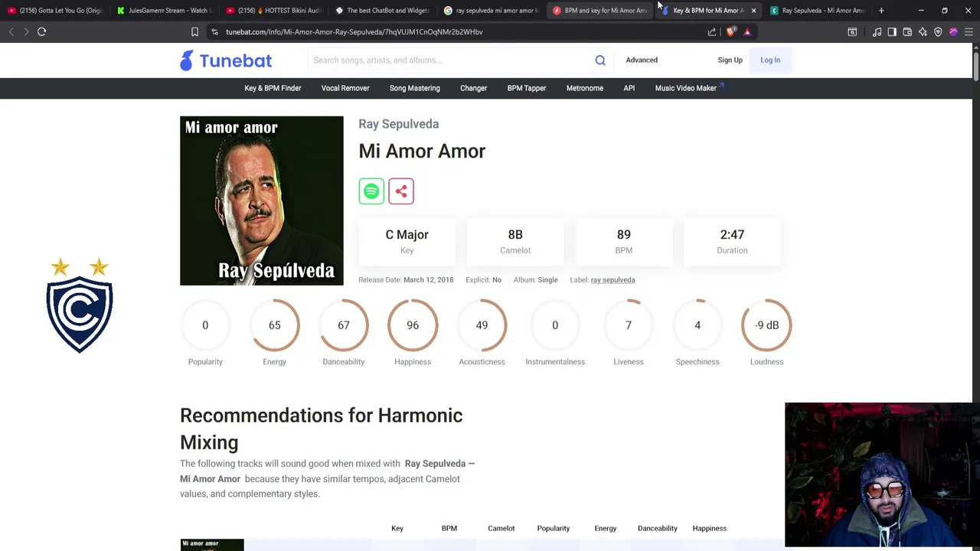Screen dimensions: 980x551
Task: Open the Leo AI sparkle icon
Action: pos(923,32)
